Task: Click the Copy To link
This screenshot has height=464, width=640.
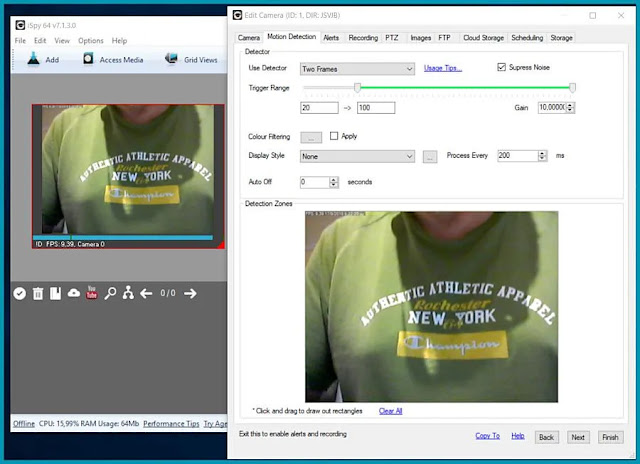Action: click(x=487, y=435)
